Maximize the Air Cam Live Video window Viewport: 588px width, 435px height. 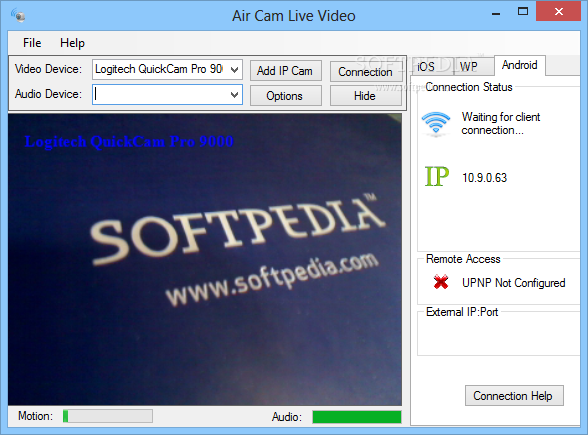coord(523,12)
